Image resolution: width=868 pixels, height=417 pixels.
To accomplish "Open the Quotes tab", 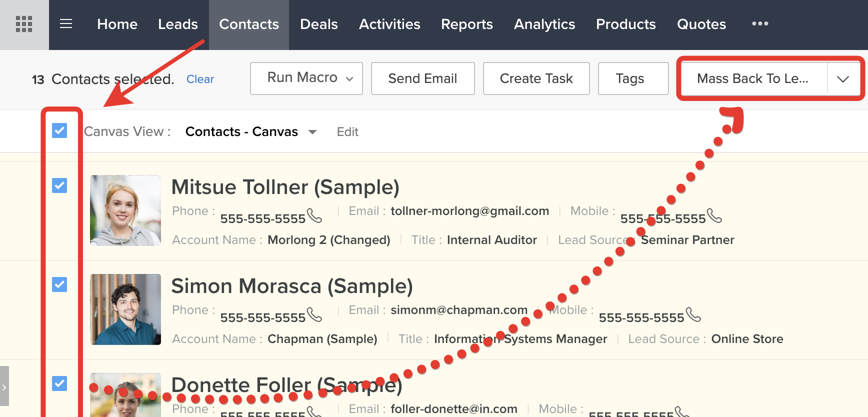I will (701, 24).
